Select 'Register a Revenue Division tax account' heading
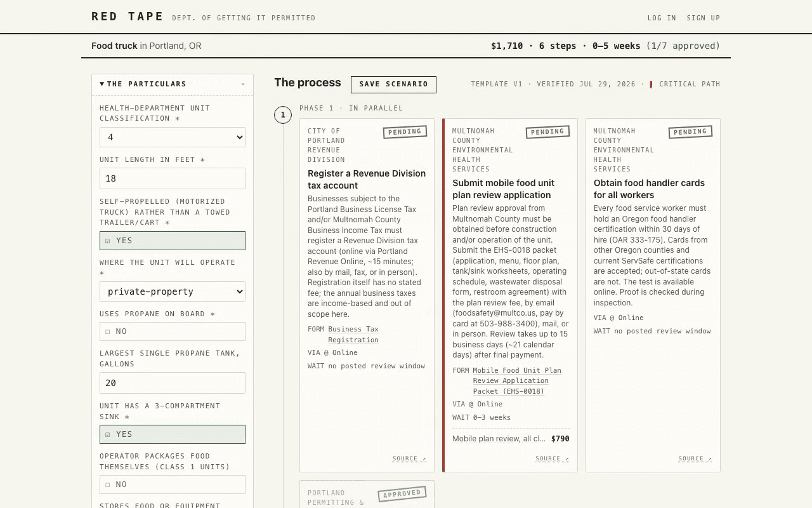812x508 pixels. click(x=367, y=180)
